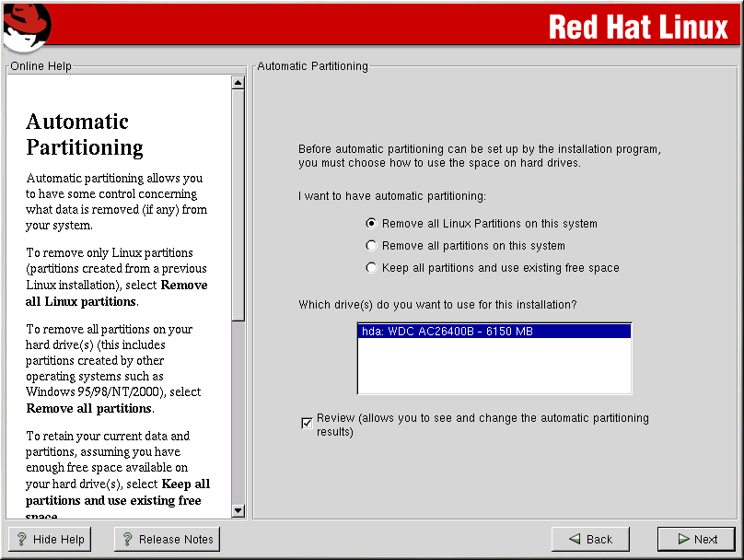Proceed with the Next button

click(696, 540)
